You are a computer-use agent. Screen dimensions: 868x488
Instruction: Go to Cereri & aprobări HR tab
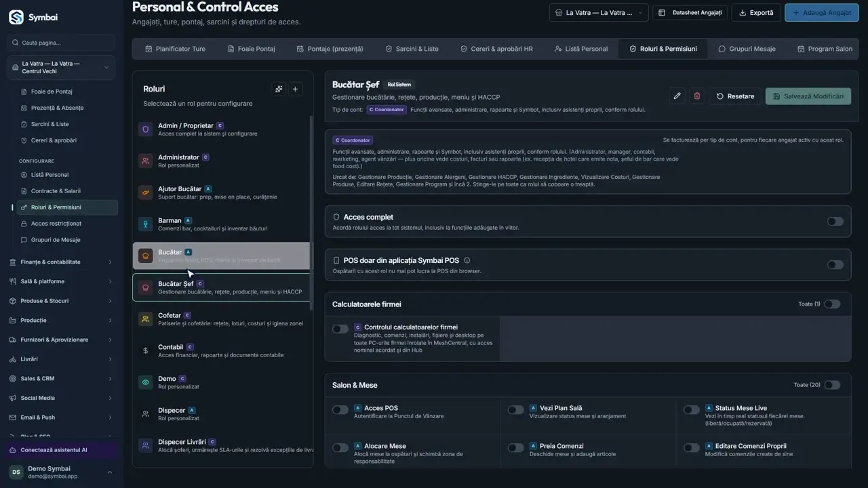[x=496, y=49]
